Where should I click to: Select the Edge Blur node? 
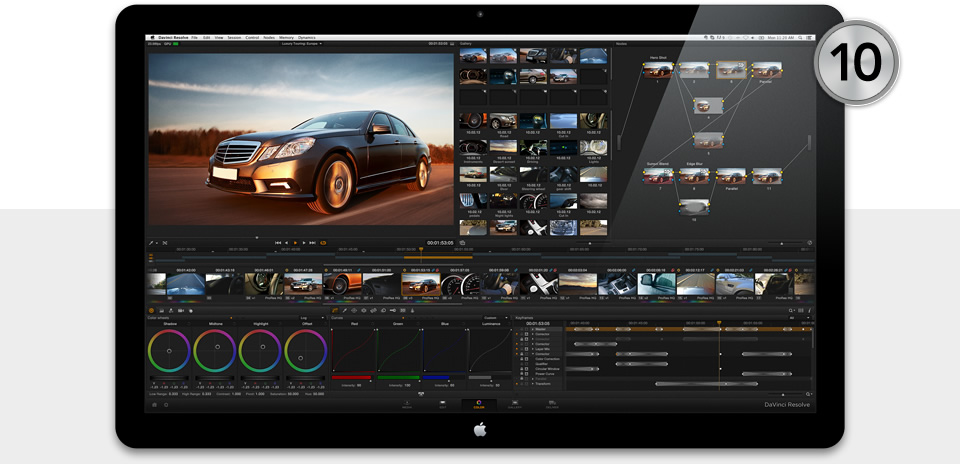click(x=694, y=176)
